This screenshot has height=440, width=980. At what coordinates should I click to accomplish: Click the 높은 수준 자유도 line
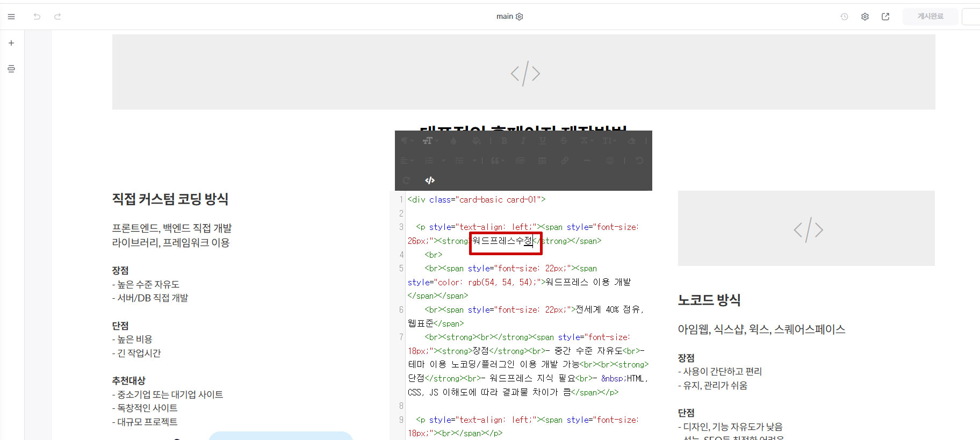point(146,284)
